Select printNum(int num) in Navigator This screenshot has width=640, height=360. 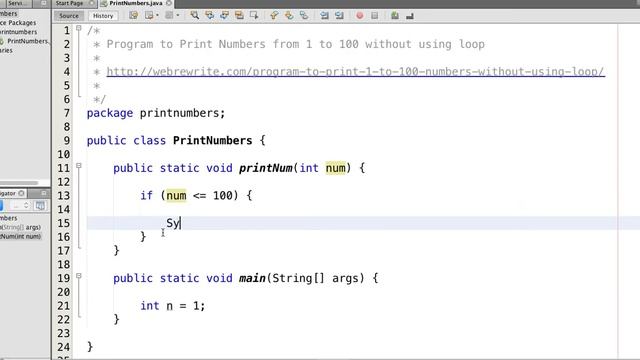coord(20,236)
